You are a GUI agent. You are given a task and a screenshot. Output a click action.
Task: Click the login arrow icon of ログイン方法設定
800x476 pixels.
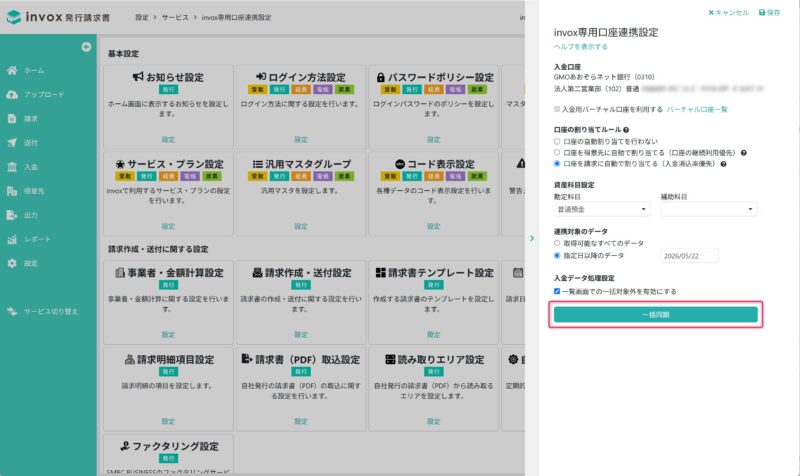tap(261, 77)
